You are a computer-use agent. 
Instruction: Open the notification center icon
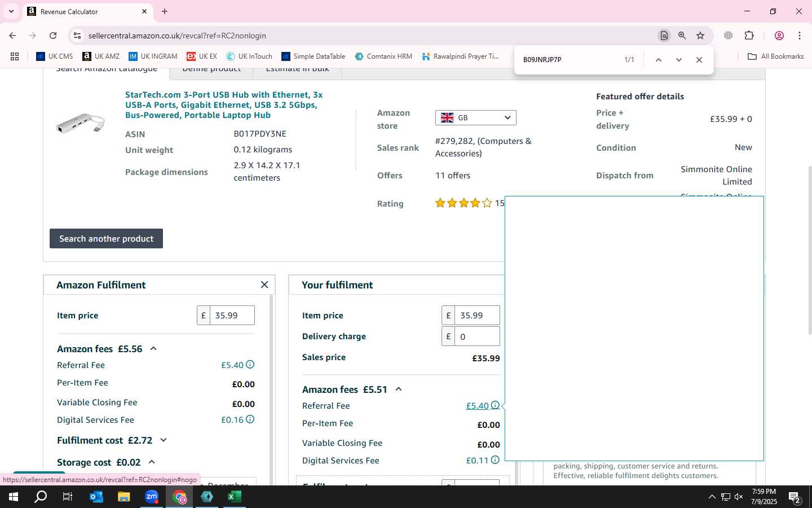[795, 497]
